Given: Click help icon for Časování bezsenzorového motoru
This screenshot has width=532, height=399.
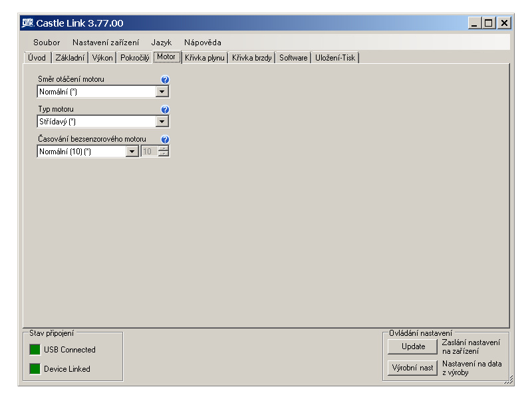Looking at the screenshot, I should pos(166,140).
